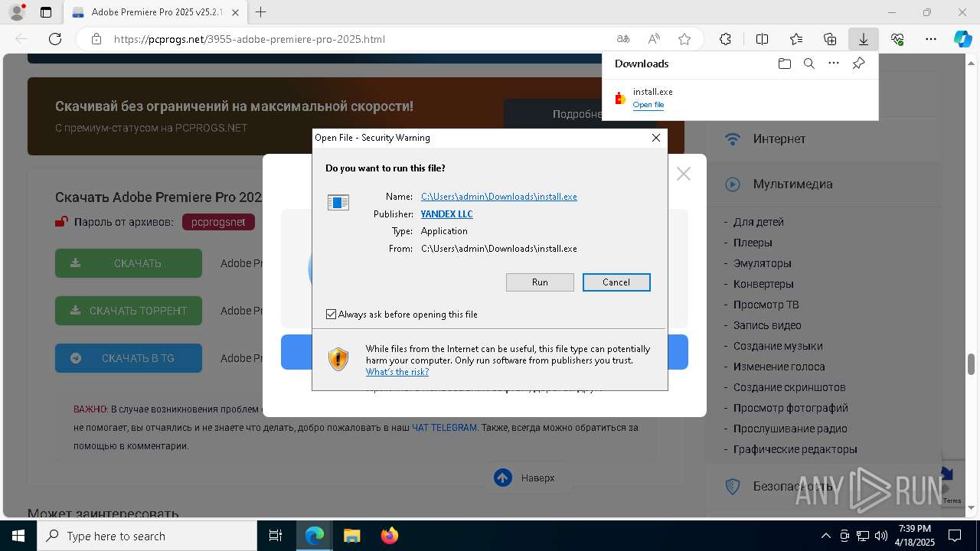Open more options in Downloads panel
Screen dimensions: 980x551
tap(834, 64)
